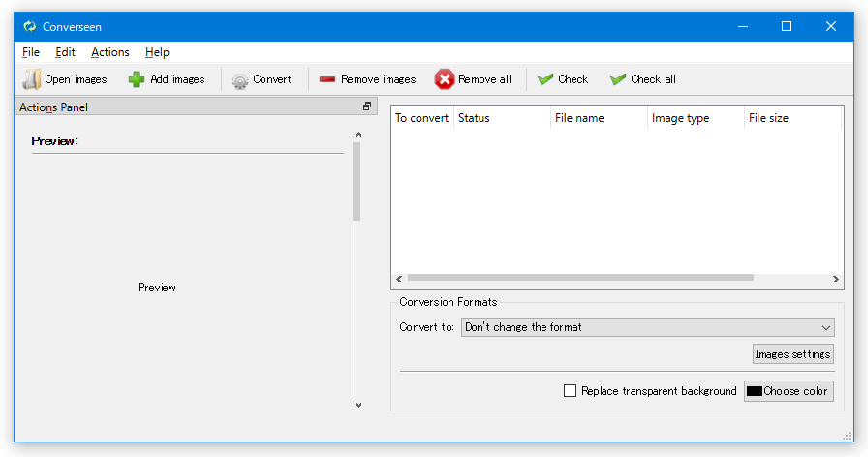Click the file list horizontal scrollbar thumb

580,278
